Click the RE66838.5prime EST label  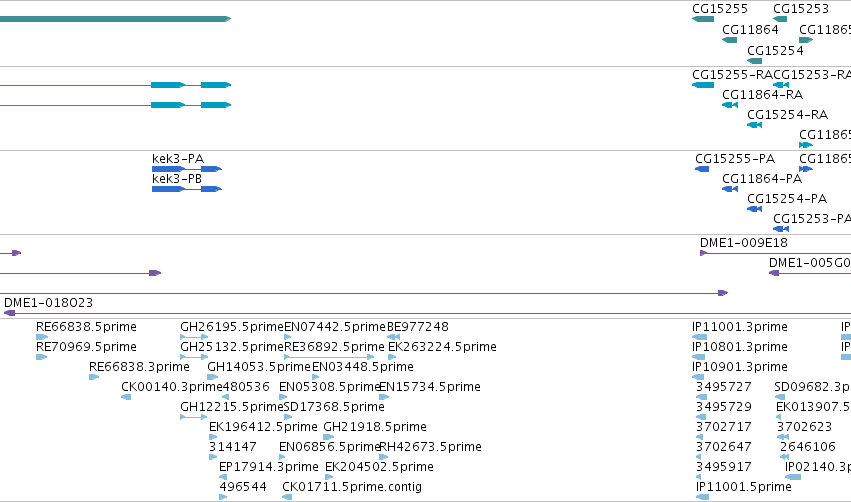(86, 327)
